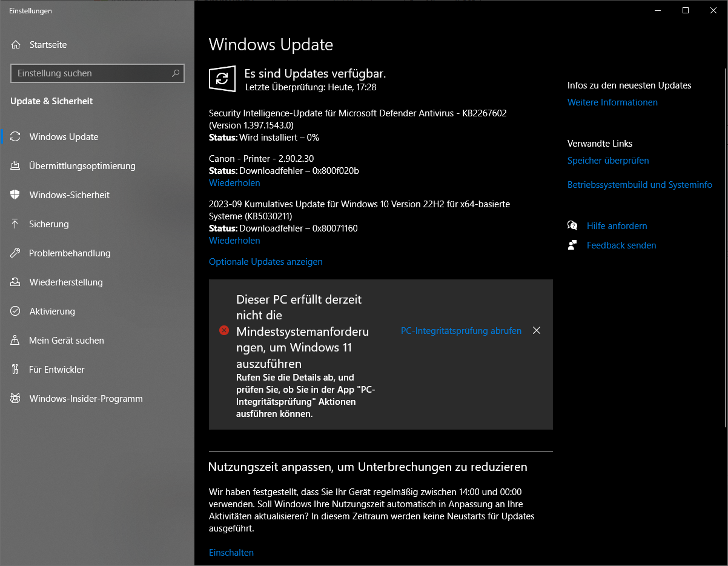Click the Hilfe anfordern headset icon
Image resolution: width=728 pixels, height=566 pixels.
572,225
